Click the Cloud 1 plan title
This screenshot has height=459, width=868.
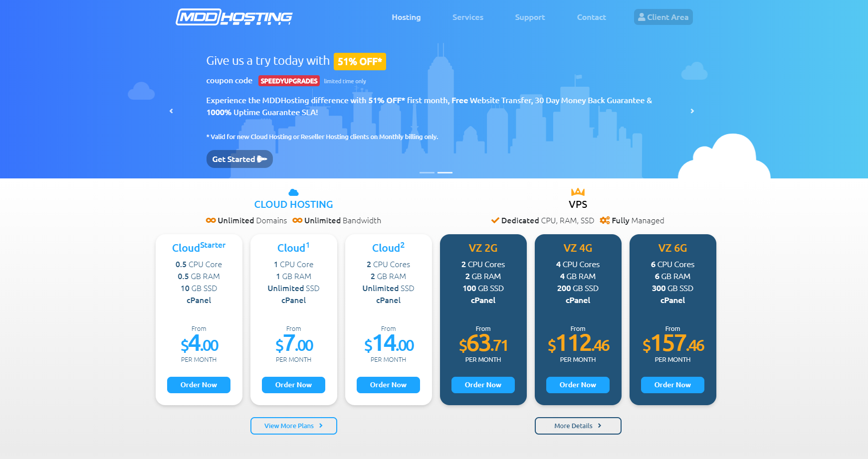click(293, 247)
